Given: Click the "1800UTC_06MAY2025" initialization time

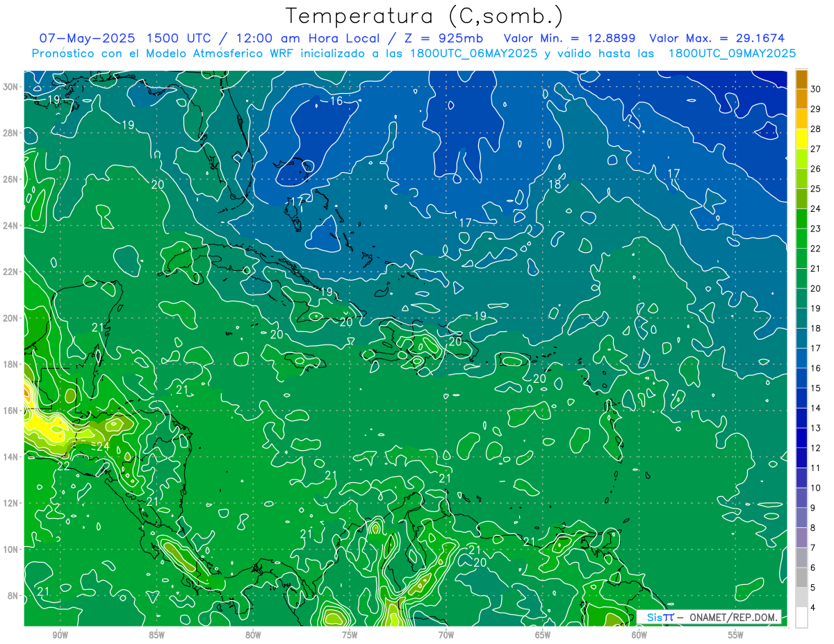Looking at the screenshot, I should (473, 53).
